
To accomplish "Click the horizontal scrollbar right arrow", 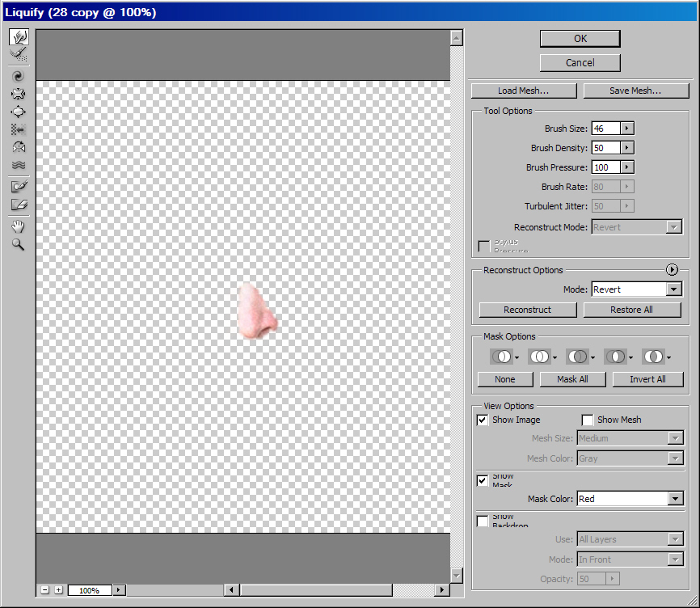I will [x=441, y=590].
